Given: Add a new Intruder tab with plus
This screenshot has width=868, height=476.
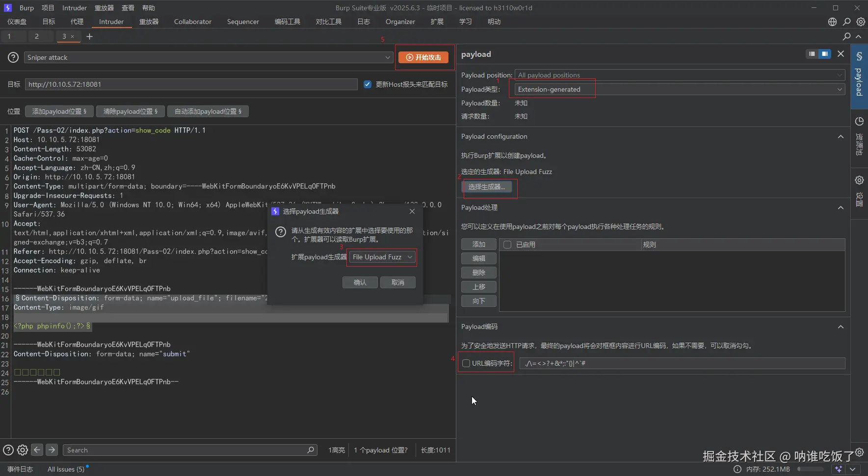Looking at the screenshot, I should click(89, 36).
